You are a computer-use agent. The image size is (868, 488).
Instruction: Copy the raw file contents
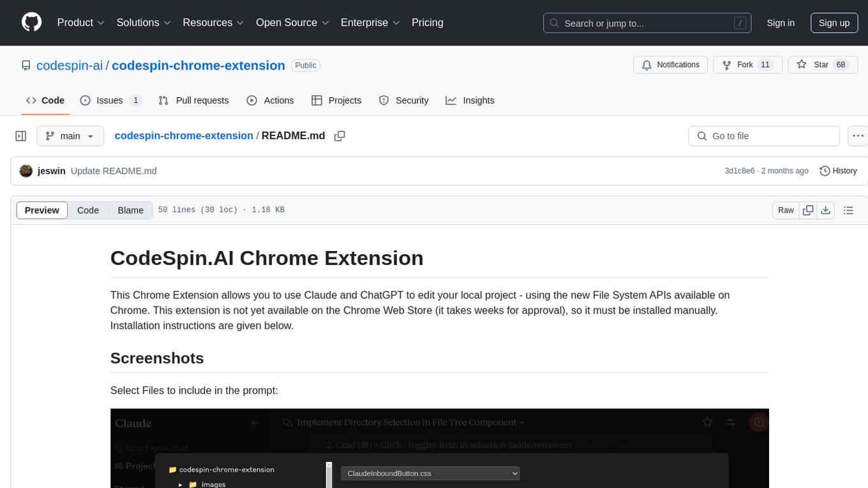pos(808,210)
